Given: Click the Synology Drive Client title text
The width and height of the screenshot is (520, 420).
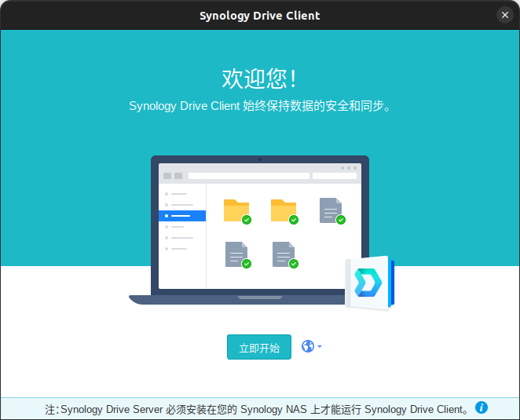Looking at the screenshot, I should tap(260, 16).
